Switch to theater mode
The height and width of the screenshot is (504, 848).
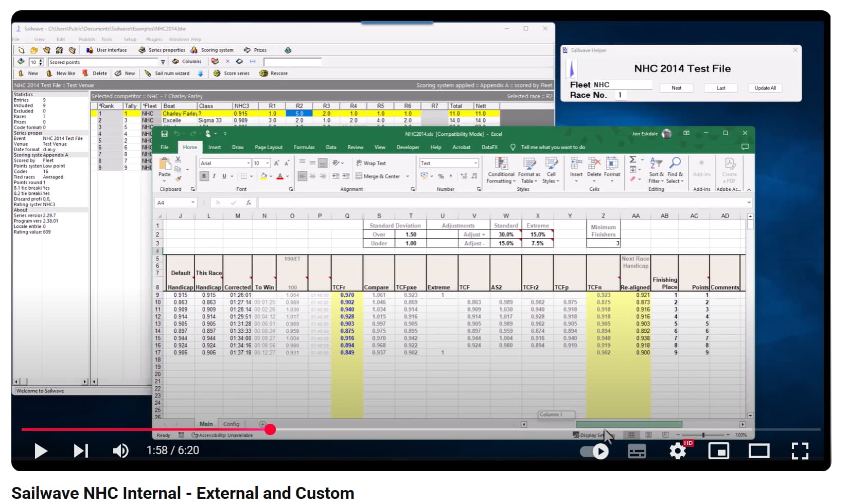759,451
